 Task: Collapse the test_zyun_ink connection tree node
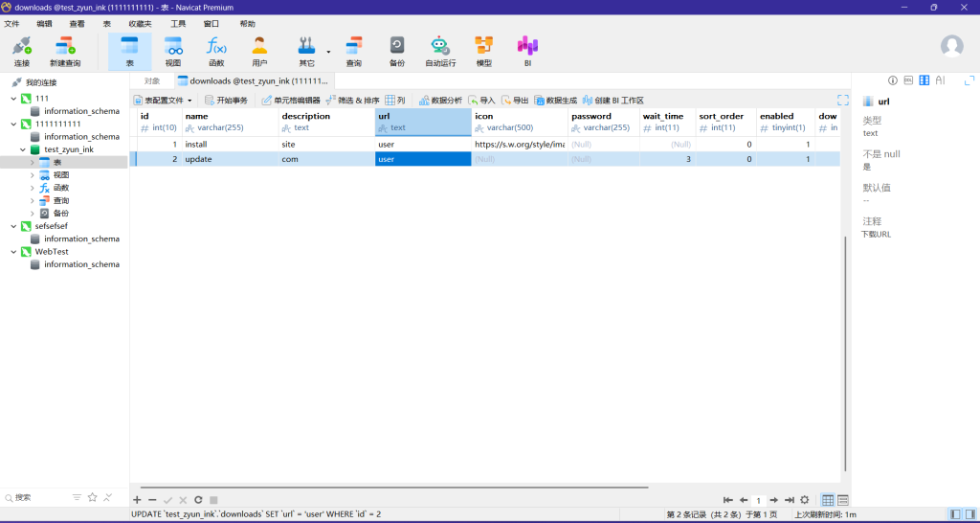point(23,149)
